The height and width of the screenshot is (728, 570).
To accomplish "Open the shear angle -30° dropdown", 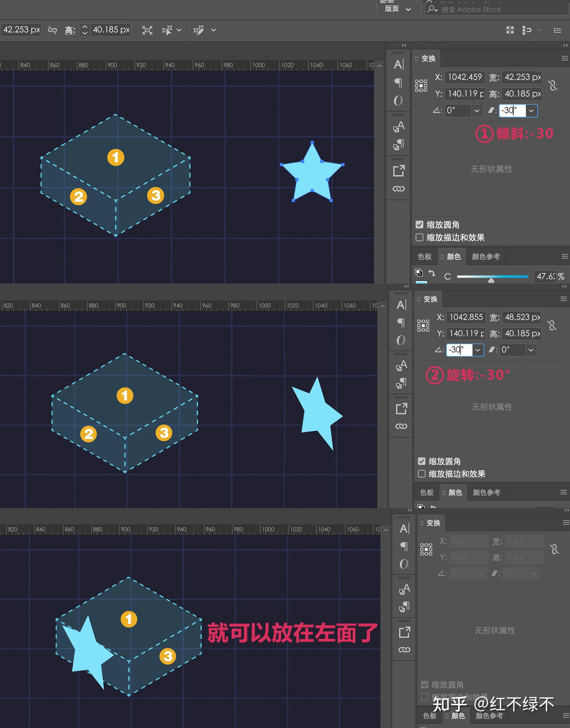I will (x=532, y=111).
